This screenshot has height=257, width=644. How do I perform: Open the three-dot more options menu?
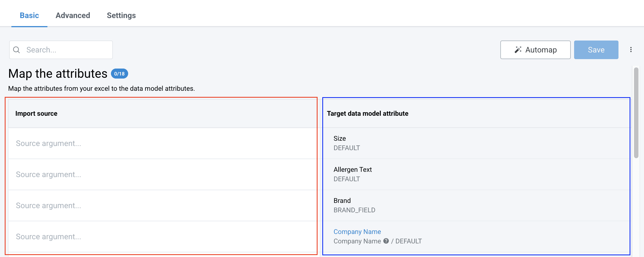tap(631, 50)
